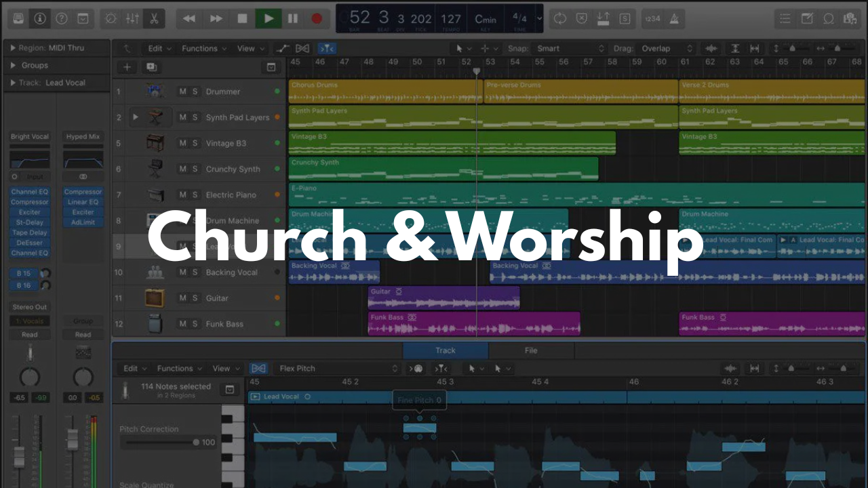Stop playback with the Stop button

point(242,18)
